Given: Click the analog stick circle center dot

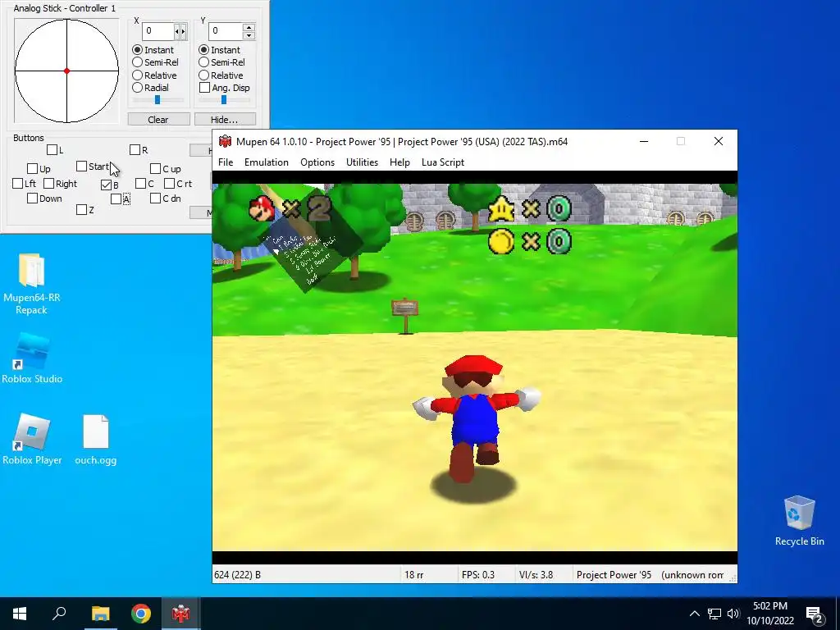Looking at the screenshot, I should pos(66,71).
